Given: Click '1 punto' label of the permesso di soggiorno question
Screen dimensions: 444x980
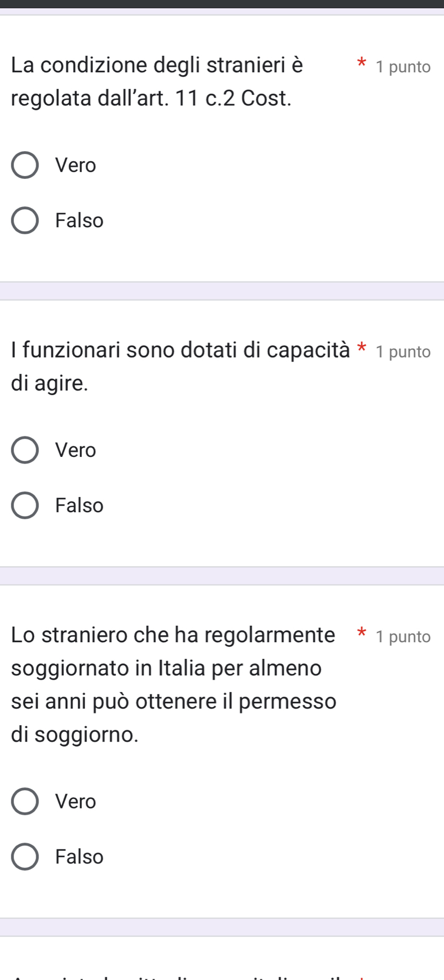Looking at the screenshot, I should point(403,637).
